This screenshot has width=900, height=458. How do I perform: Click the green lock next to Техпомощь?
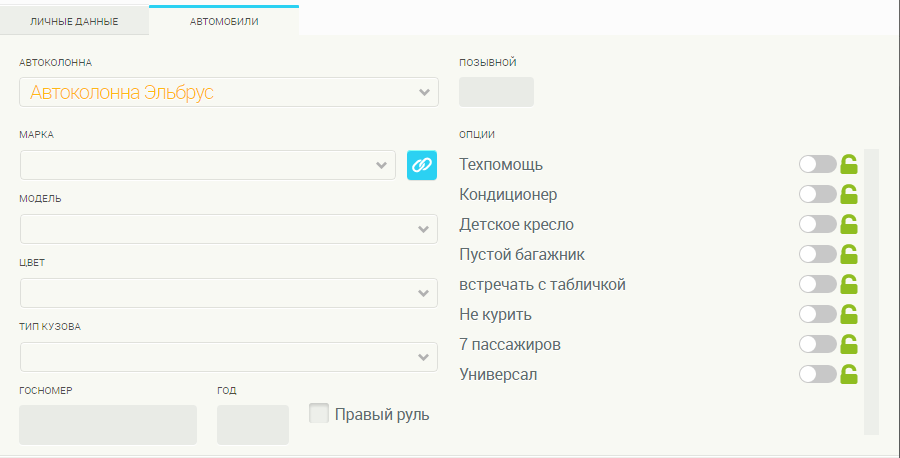tap(849, 164)
